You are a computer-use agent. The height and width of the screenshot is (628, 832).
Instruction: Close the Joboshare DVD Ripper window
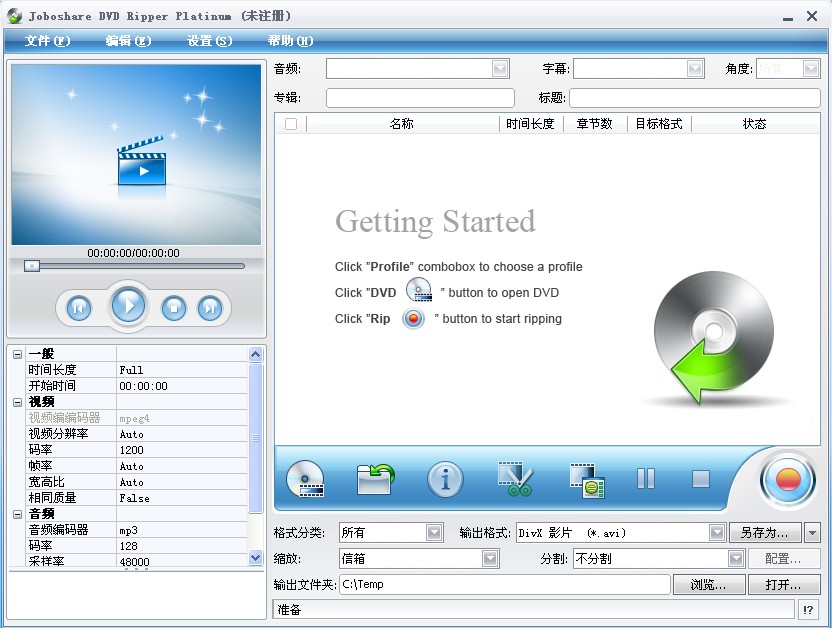click(x=812, y=16)
